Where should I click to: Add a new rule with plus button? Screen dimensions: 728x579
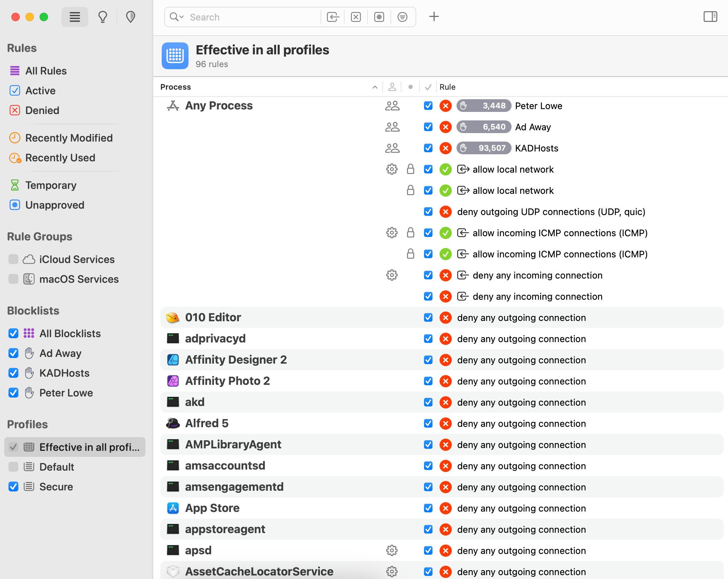click(x=434, y=17)
